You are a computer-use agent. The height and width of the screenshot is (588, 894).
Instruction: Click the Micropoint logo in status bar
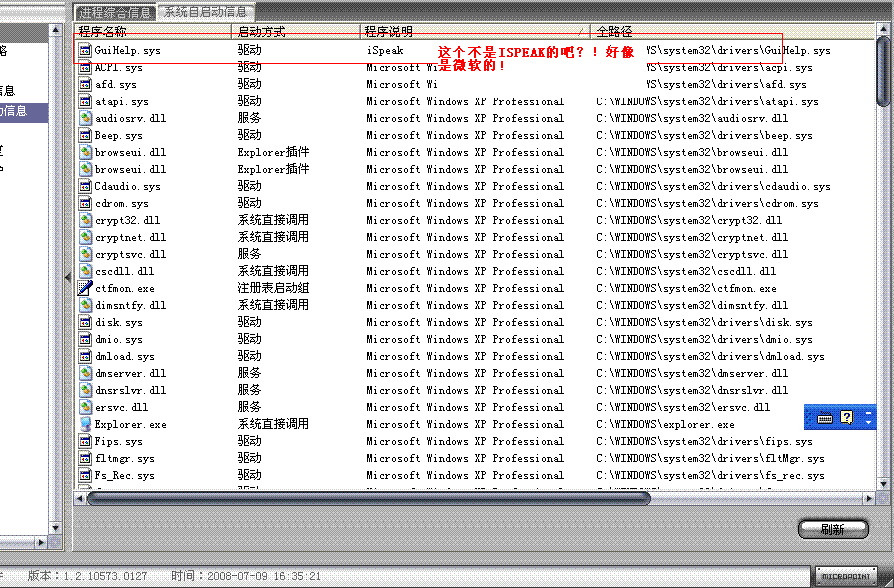pos(844,576)
